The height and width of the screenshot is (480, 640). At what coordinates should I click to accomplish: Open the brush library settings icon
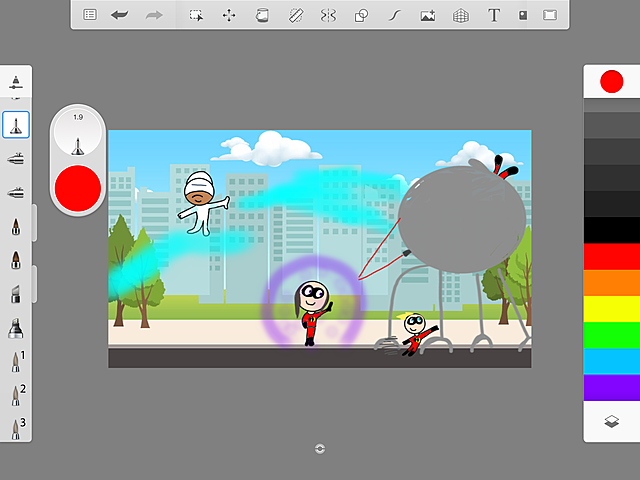point(16,82)
